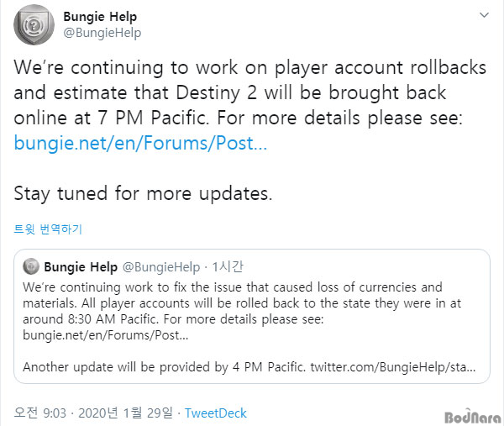This screenshot has width=504, height=426.
Task: Click 트윗 번역하기 to translate tweet
Action: (x=48, y=229)
